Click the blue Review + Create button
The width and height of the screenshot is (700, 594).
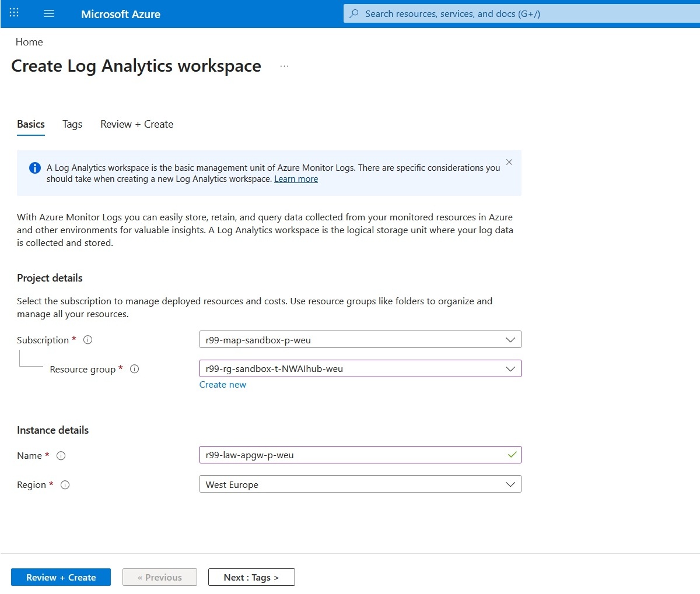61,577
